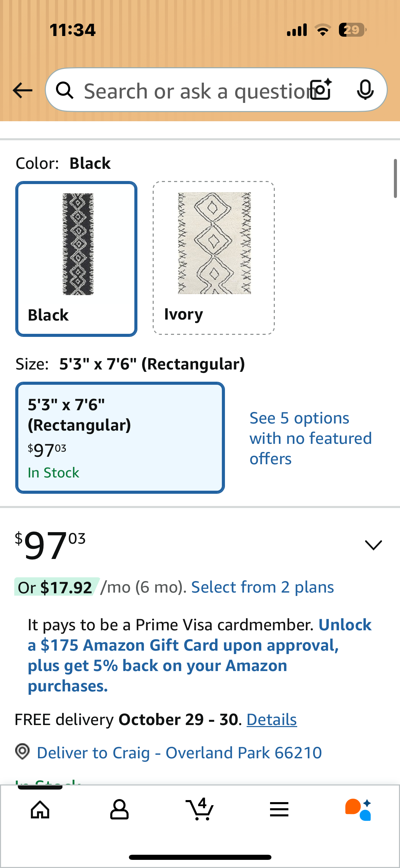Viewport: 400px width, 868px height.
Task: Go back to the previous page
Action: [22, 90]
